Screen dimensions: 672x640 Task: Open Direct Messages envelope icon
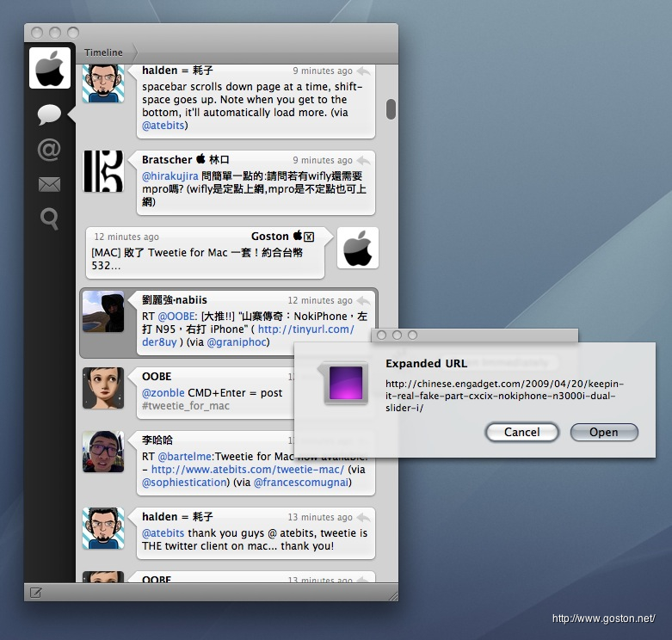(49, 184)
